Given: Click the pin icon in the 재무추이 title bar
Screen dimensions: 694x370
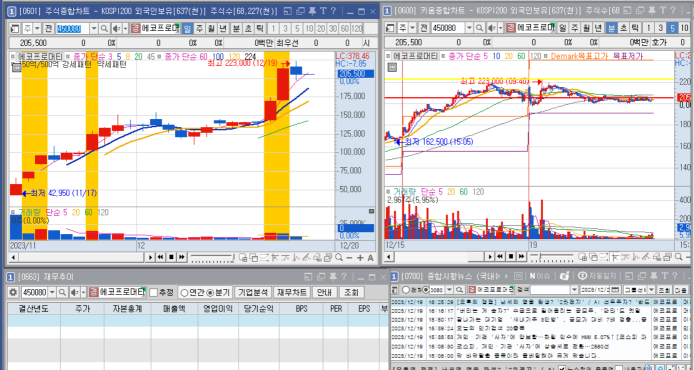Looking at the screenshot, I should click(332, 277).
